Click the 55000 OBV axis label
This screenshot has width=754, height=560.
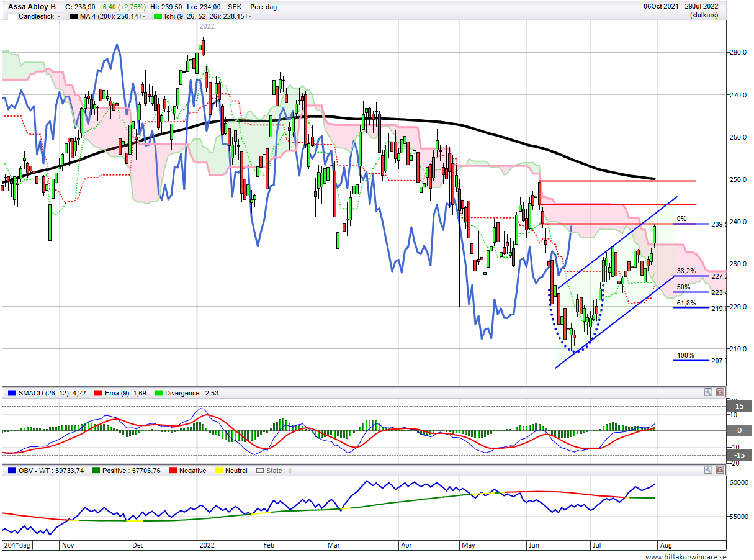pyautogui.click(x=738, y=517)
